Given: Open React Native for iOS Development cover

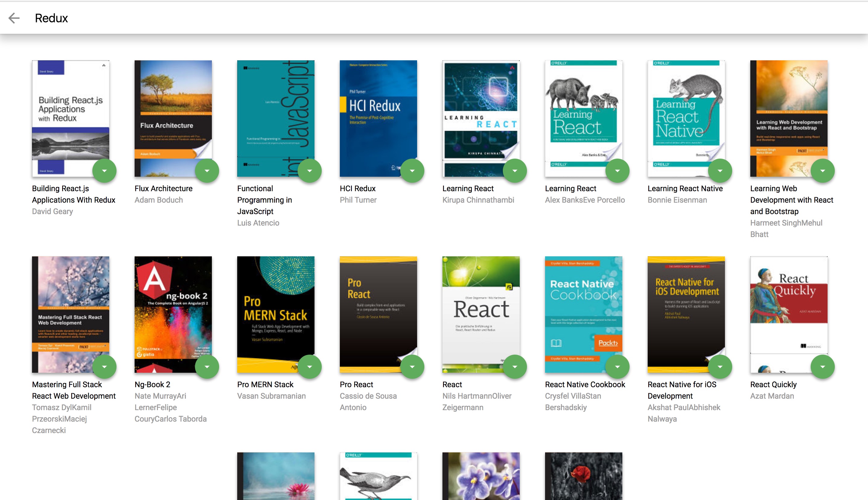Looking at the screenshot, I should click(686, 315).
